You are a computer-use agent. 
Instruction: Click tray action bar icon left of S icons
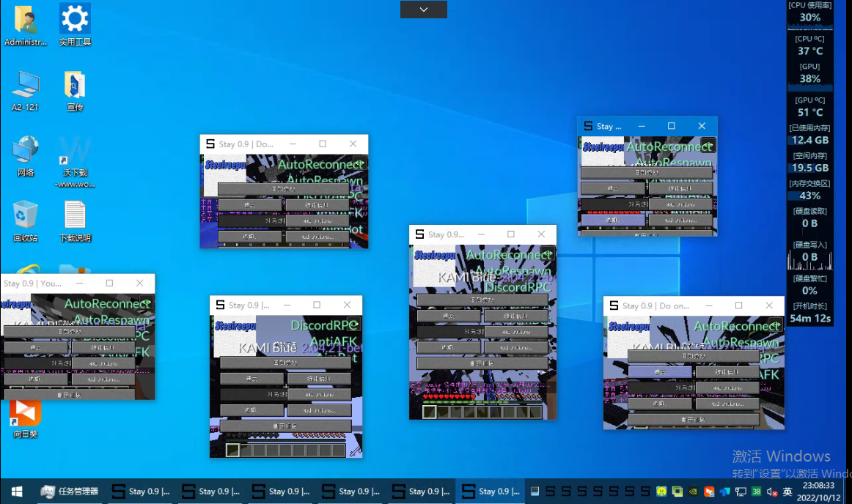coord(535,492)
